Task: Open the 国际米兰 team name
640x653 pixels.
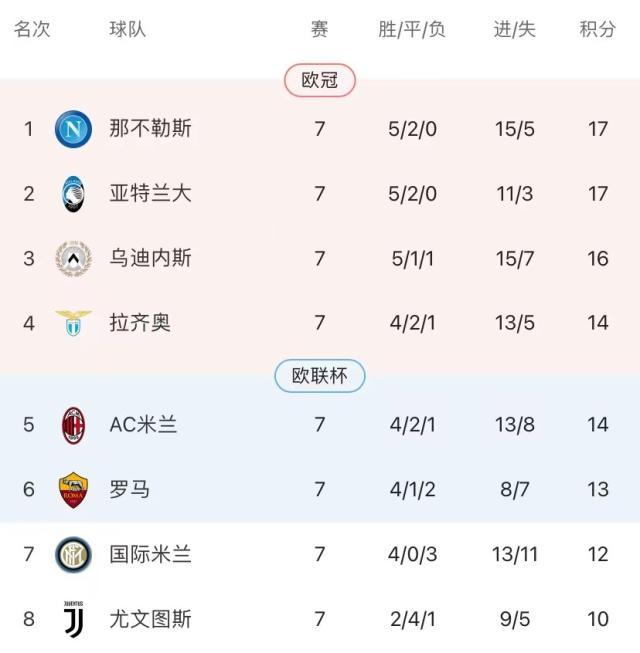Action: (151, 554)
